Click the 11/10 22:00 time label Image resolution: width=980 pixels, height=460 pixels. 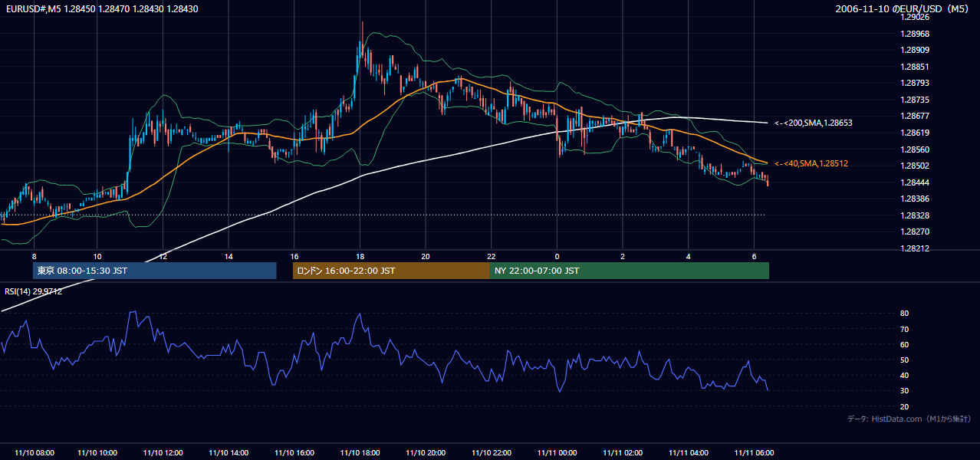pos(492,452)
